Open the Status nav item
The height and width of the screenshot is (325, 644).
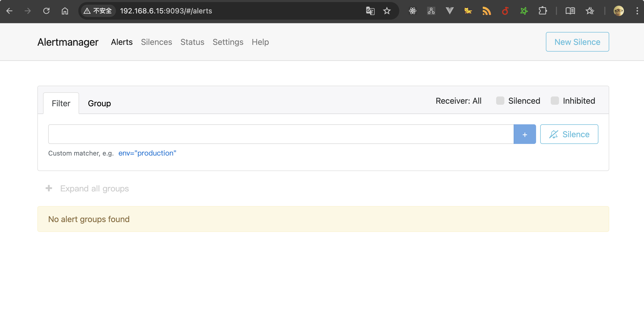point(192,42)
